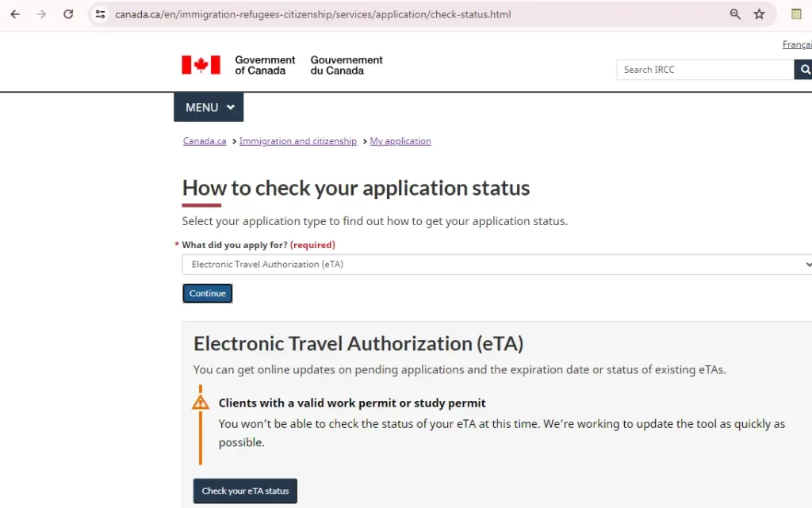Reload the page with the refresh icon
The width and height of the screenshot is (812, 508).
click(68, 13)
